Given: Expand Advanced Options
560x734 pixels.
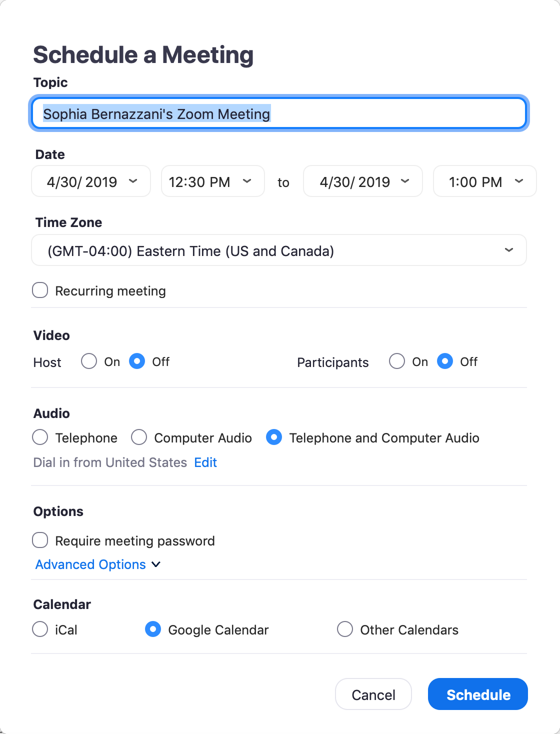Looking at the screenshot, I should [98, 564].
